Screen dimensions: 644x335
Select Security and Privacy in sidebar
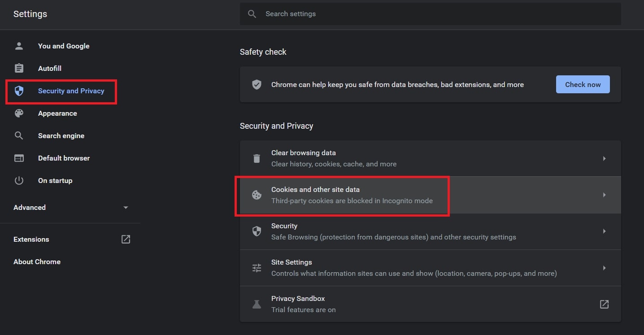point(71,91)
